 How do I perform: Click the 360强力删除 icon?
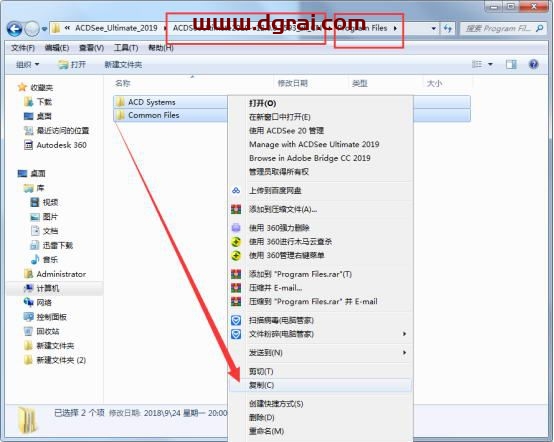point(236,228)
